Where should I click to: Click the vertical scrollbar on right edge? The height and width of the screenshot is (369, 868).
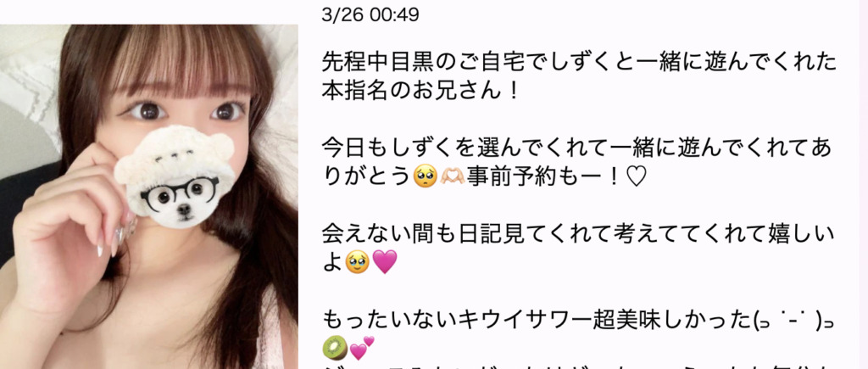point(863,185)
